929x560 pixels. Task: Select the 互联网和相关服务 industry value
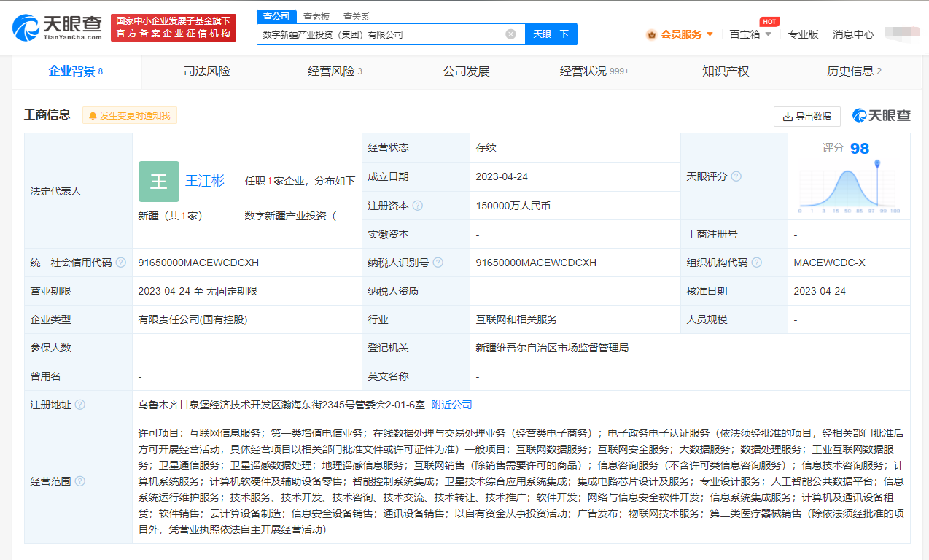pyautogui.click(x=516, y=319)
